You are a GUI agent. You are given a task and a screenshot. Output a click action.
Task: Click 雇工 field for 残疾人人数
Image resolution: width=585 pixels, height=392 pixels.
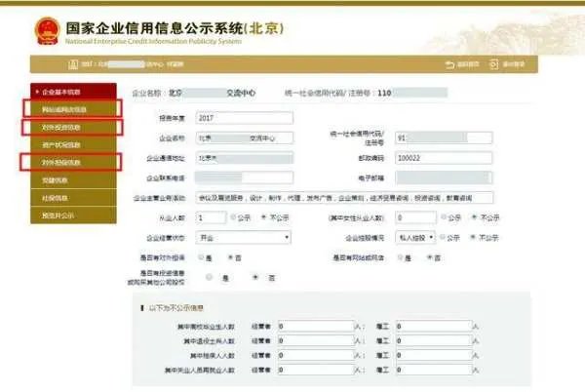[x=434, y=355]
